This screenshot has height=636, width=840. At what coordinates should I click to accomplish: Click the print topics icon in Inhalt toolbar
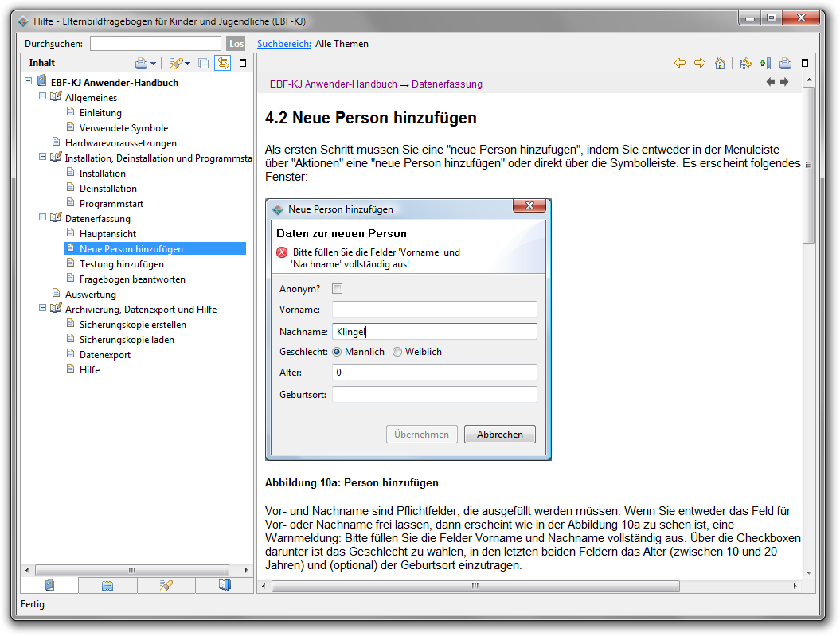[141, 63]
